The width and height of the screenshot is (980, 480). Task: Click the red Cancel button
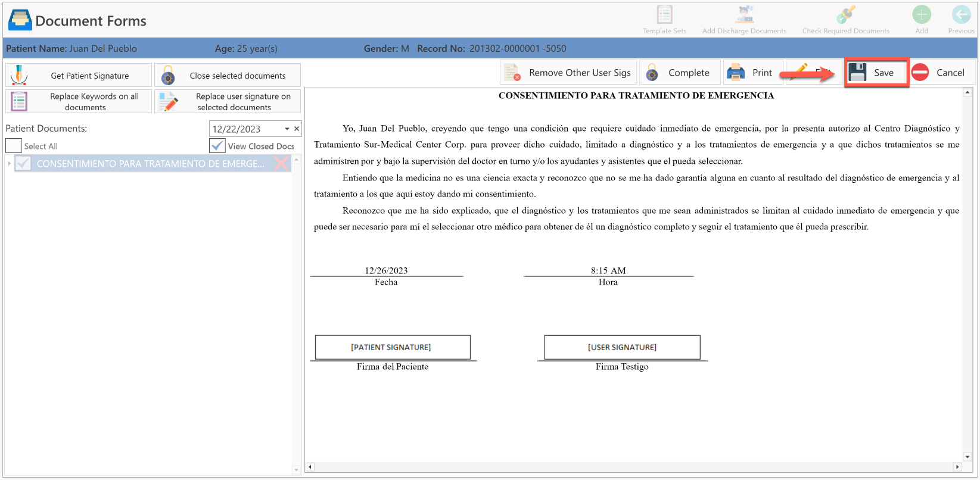point(942,73)
